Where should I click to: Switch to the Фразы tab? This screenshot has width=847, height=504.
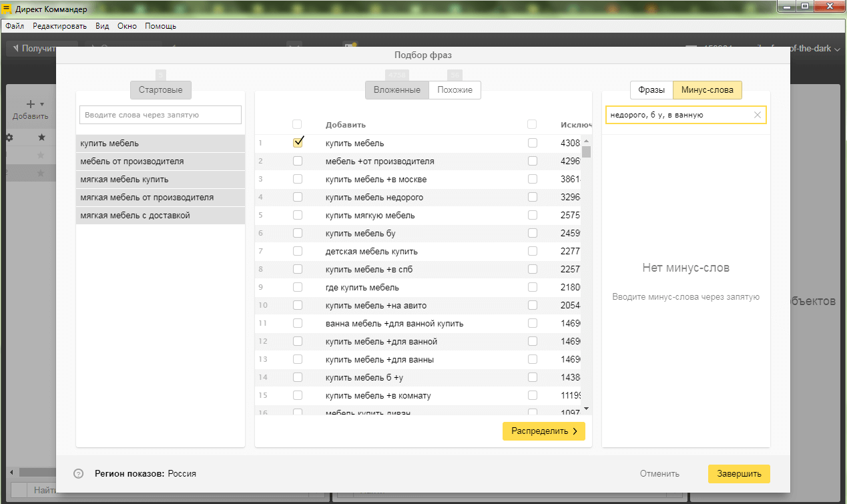[x=651, y=90]
